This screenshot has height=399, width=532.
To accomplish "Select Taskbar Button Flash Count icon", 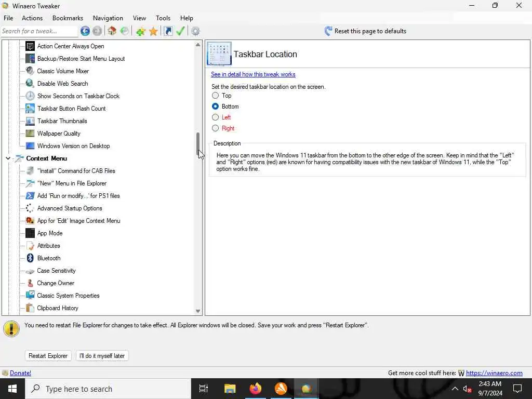I will click(30, 109).
